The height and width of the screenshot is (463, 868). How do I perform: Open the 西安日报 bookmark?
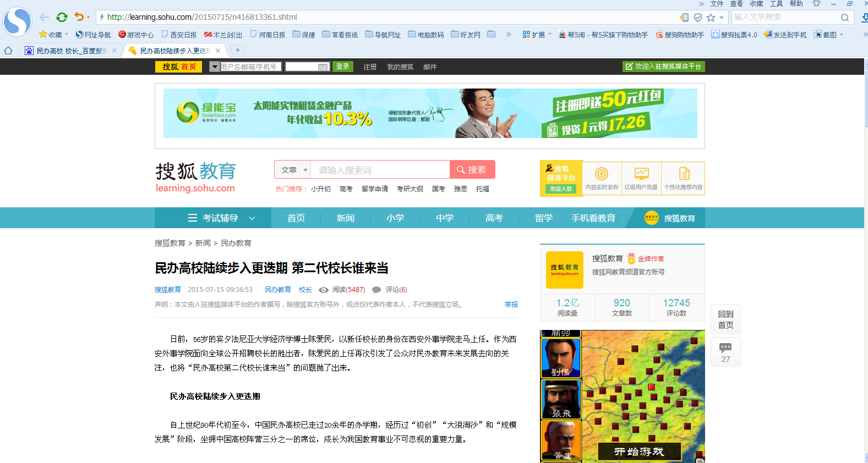179,35
